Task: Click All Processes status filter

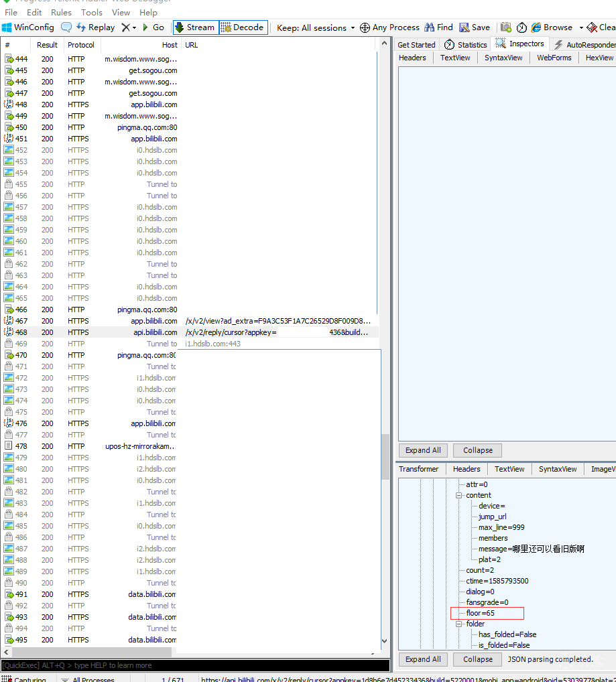Action: pos(87,679)
